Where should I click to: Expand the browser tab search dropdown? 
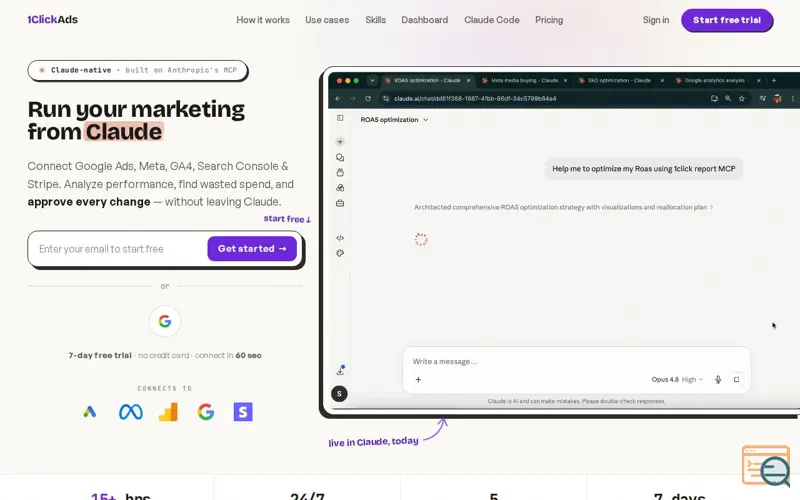pos(372,81)
